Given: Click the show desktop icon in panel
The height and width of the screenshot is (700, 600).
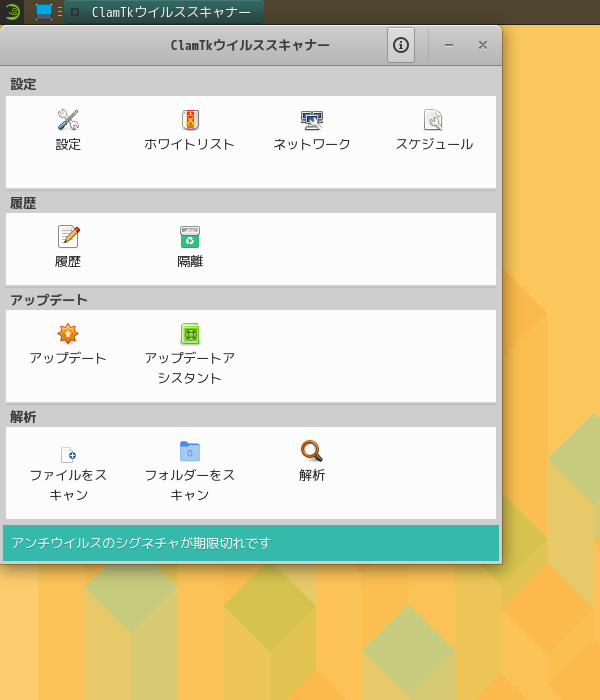Looking at the screenshot, I should click(44, 12).
